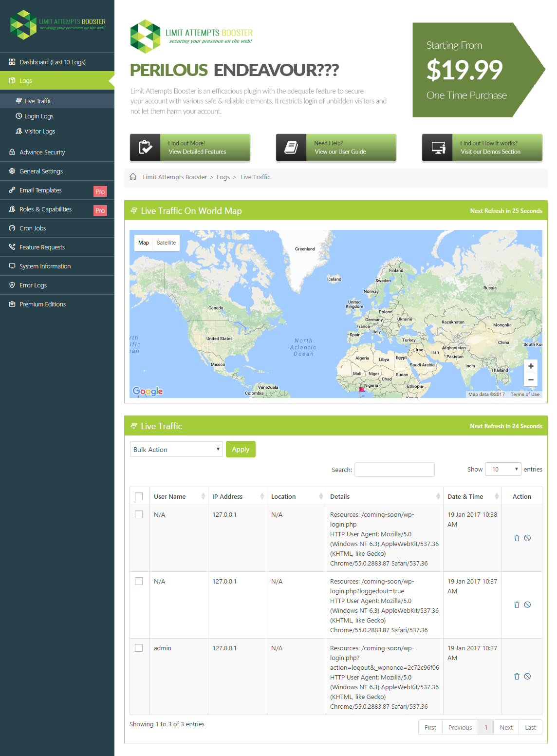Check the 10:38 AM row checkbox
This screenshot has height=756, width=557.
tap(139, 514)
